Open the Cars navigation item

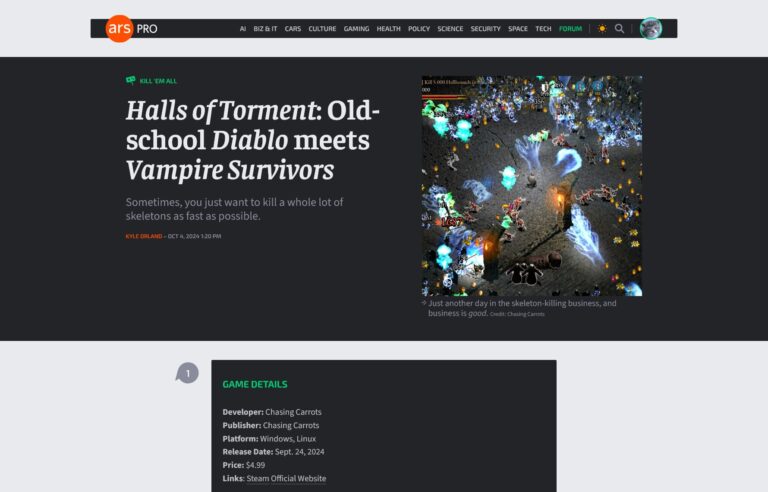tap(292, 29)
